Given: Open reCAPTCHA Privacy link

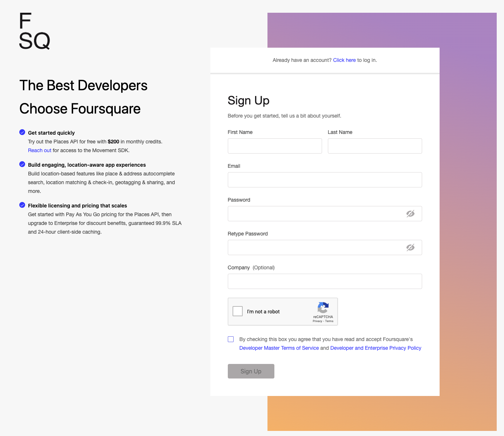Looking at the screenshot, I should [x=317, y=321].
